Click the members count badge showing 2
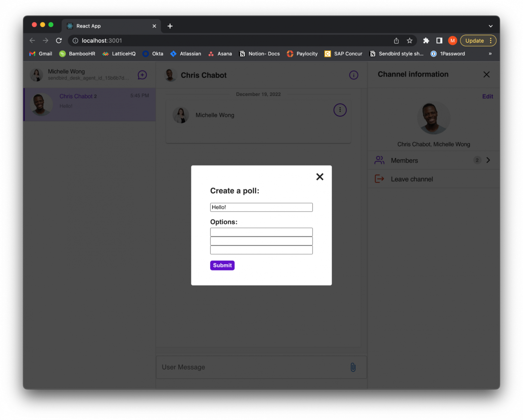Viewport: 523px width, 420px height. [x=477, y=160]
